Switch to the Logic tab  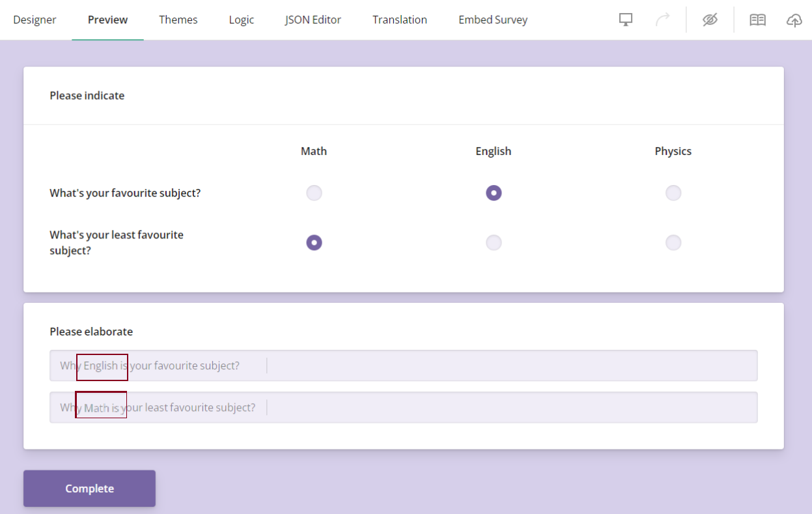click(x=241, y=20)
